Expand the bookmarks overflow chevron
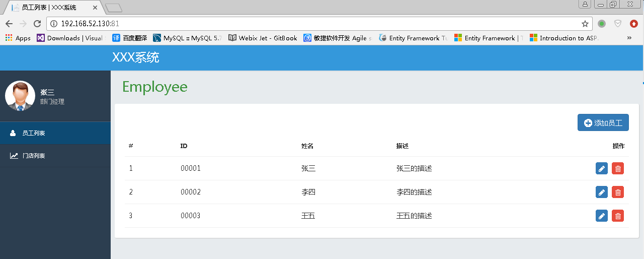Image resolution: width=644 pixels, height=259 pixels. (x=629, y=38)
